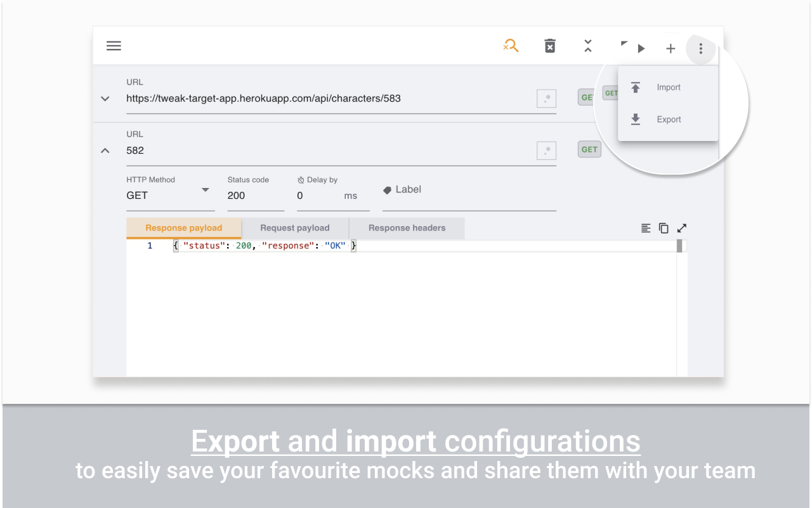The image size is (812, 508).
Task: Format the JSON with the align-lines icon
Action: coord(646,228)
